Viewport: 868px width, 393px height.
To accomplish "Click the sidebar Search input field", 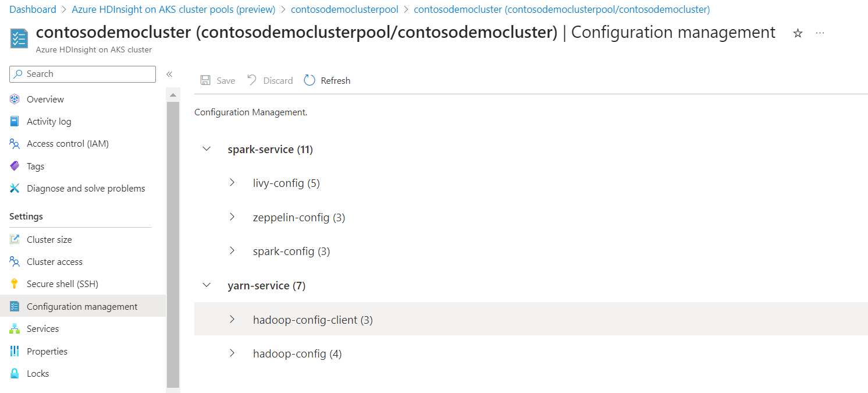I will [x=83, y=74].
